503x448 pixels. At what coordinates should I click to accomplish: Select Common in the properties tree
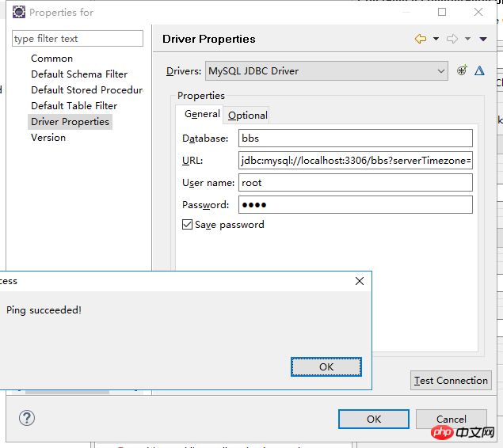tap(51, 59)
